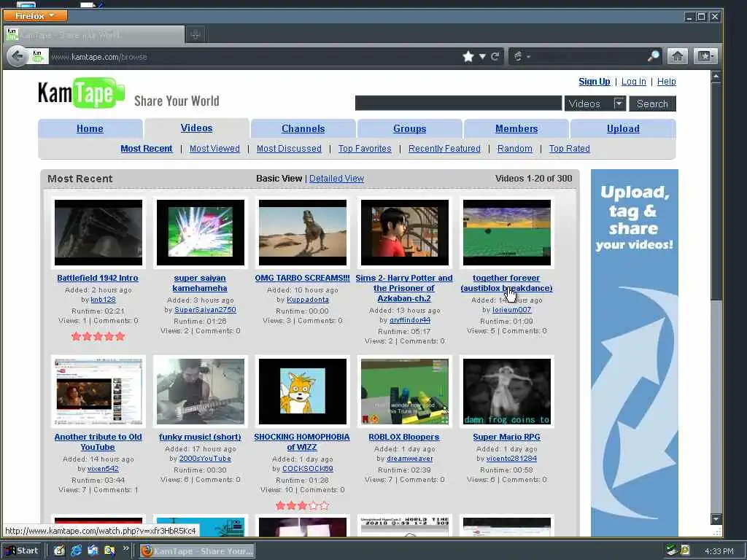Visit uploader knb128's profile

click(104, 300)
